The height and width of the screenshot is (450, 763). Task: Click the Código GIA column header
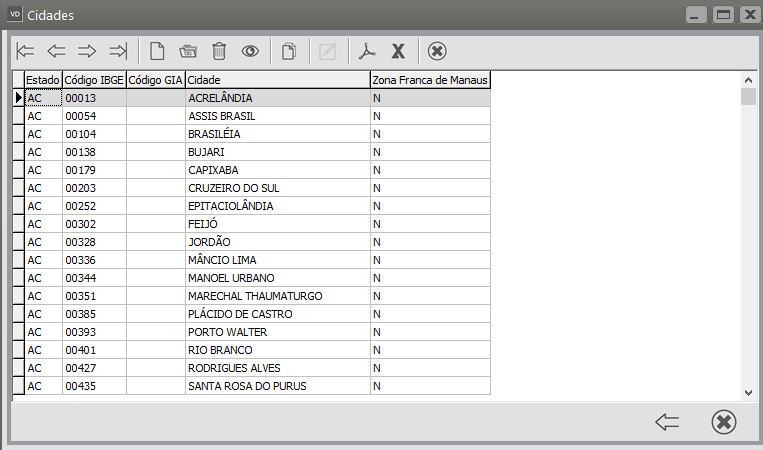click(x=156, y=80)
